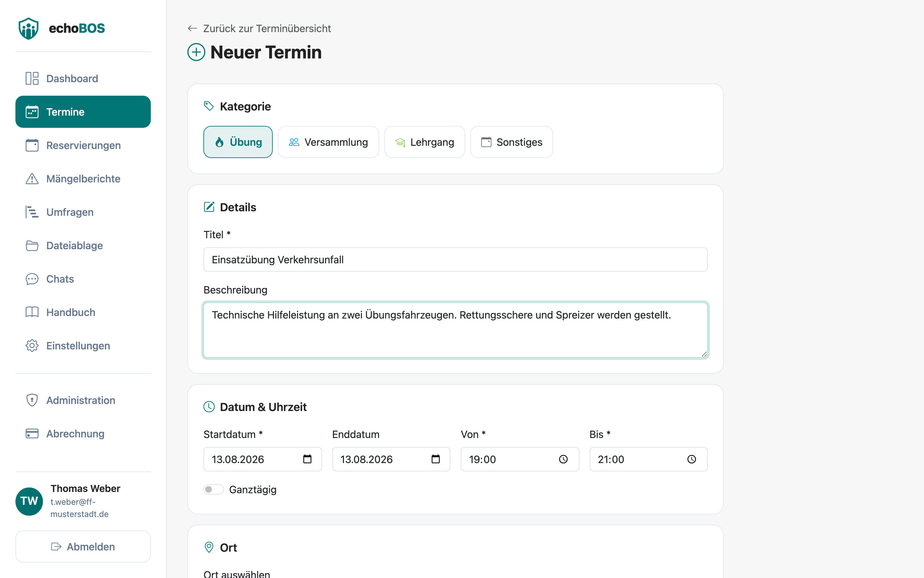Click the Von time value 19:00
This screenshot has width=924, height=578.
tap(482, 459)
